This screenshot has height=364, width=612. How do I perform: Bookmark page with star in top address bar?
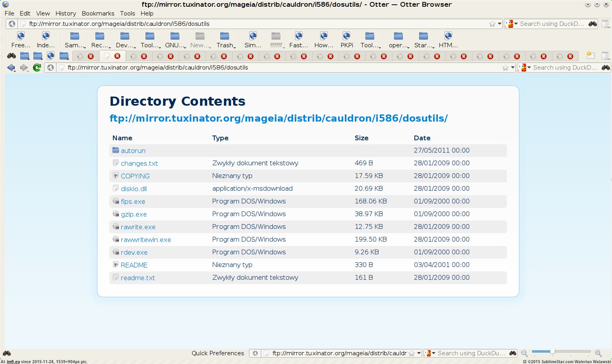click(x=492, y=24)
